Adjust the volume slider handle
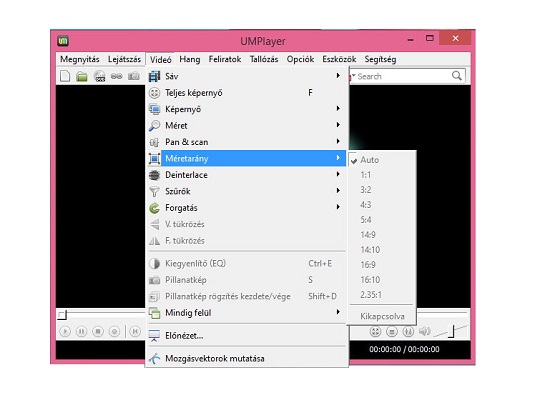 point(451,332)
